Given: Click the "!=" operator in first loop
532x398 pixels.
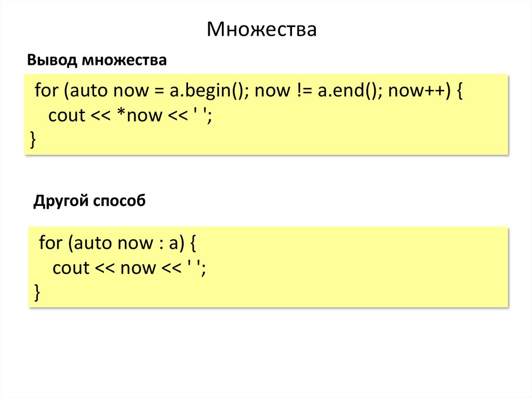Looking at the screenshot, I should pos(302,91).
